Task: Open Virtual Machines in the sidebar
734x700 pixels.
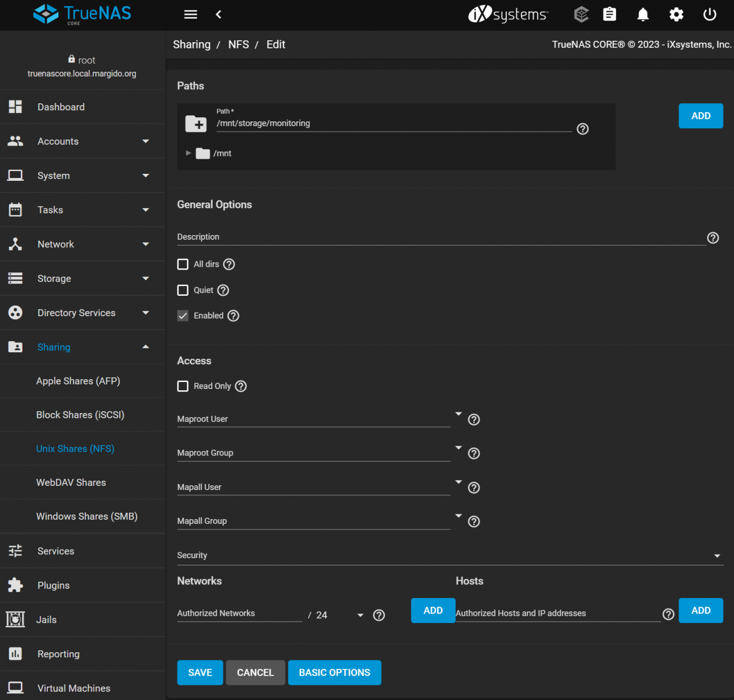Action: (82, 688)
